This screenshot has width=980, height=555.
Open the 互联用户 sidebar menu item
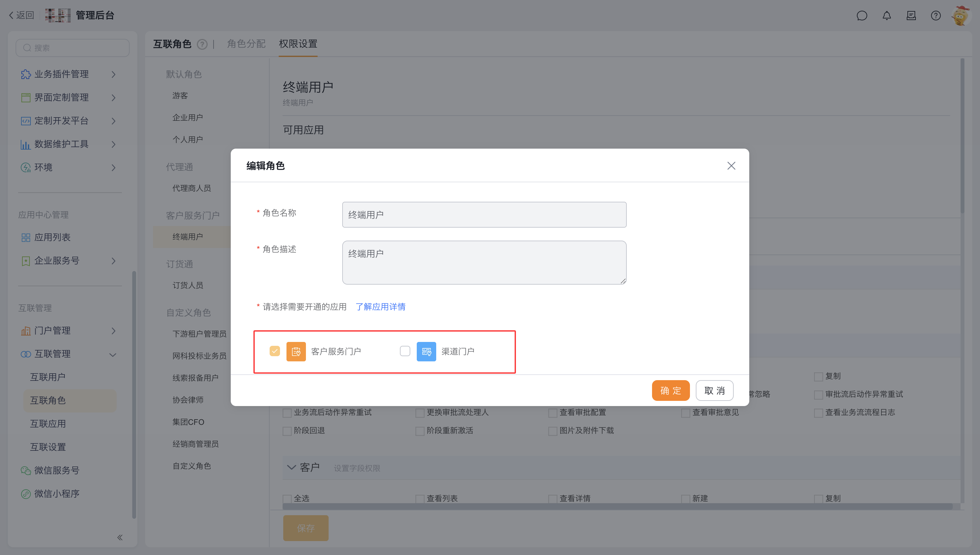48,377
